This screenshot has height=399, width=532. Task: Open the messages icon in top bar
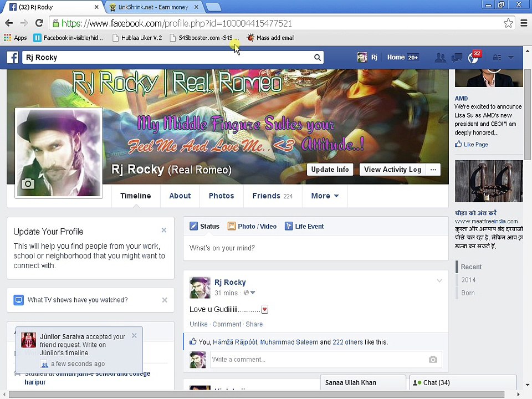457,58
